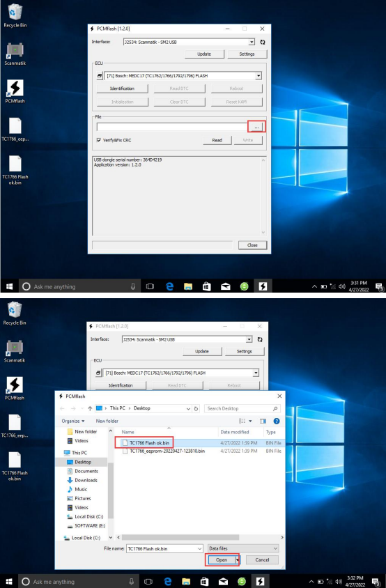Click Task View in the taskbar showing 3:31 PM

pos(150,286)
